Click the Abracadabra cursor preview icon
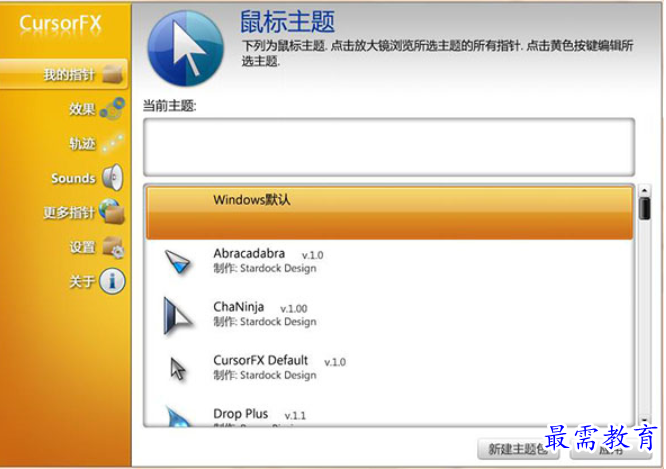 (178, 262)
